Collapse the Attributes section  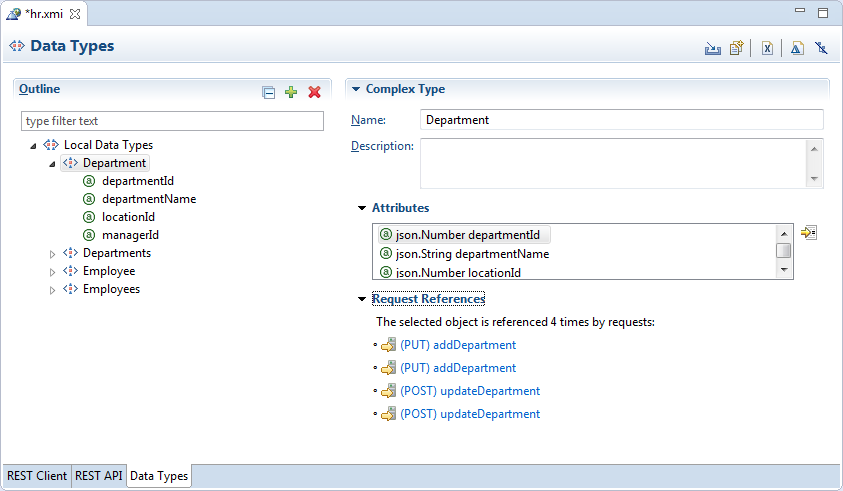pos(362,208)
